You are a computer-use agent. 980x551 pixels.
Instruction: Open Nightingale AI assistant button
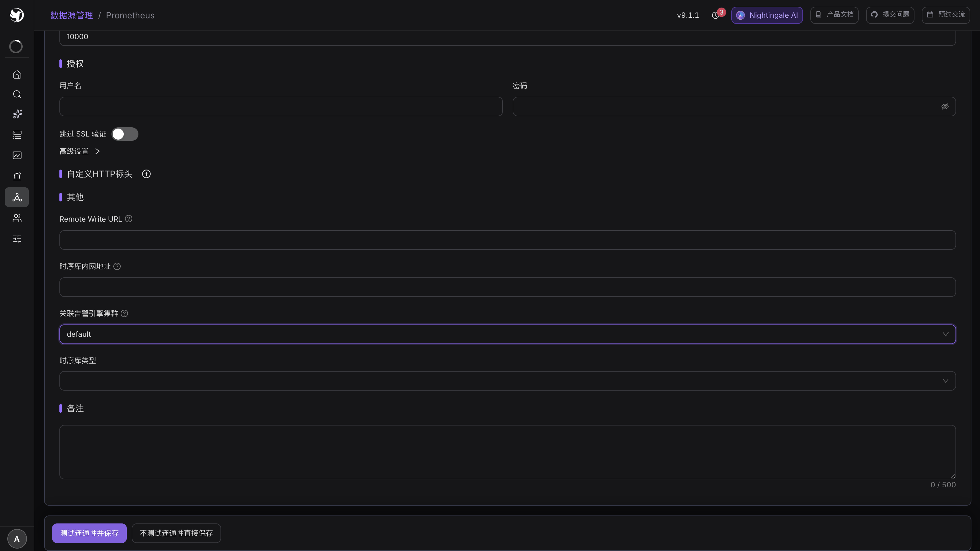[x=767, y=15]
